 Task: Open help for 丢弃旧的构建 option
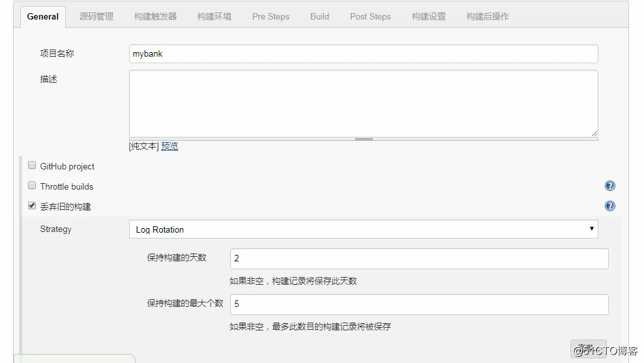click(x=610, y=206)
